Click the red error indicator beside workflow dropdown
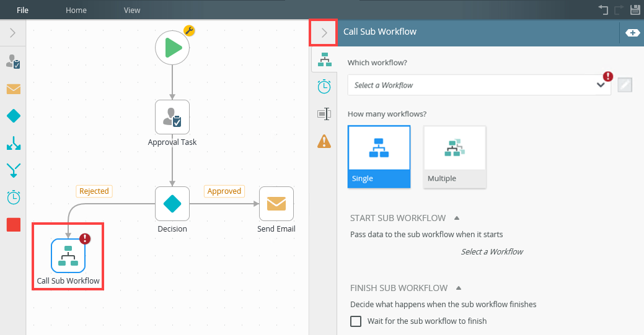 click(608, 76)
